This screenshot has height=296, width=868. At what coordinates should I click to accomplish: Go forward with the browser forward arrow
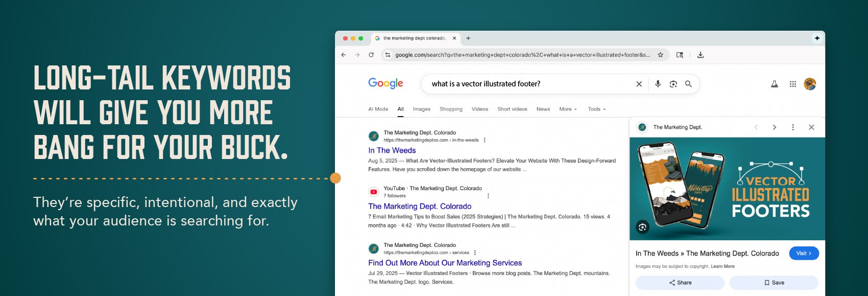pyautogui.click(x=357, y=55)
